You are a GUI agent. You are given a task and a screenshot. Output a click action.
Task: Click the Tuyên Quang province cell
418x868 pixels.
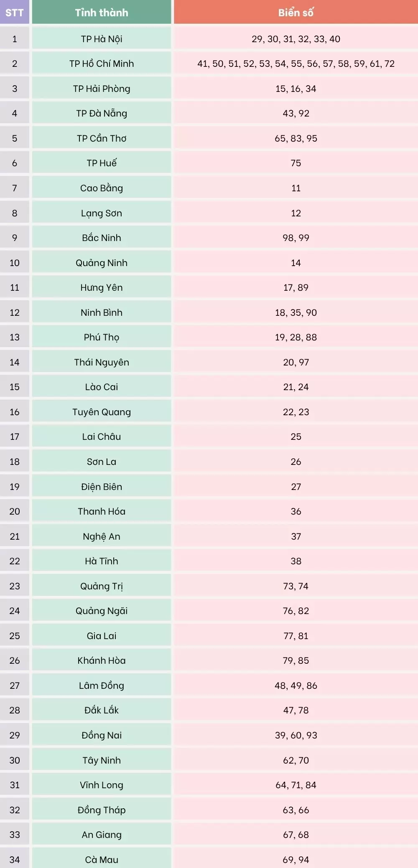102,412
